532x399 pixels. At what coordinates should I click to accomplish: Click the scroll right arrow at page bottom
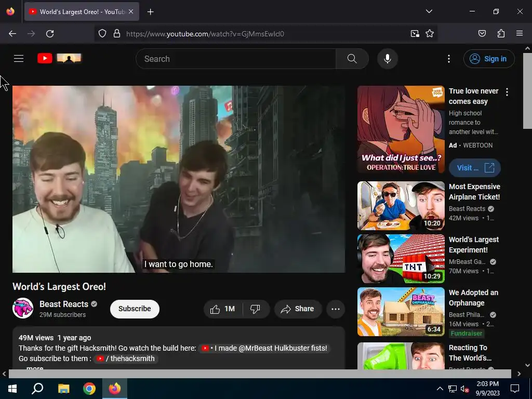(x=519, y=374)
